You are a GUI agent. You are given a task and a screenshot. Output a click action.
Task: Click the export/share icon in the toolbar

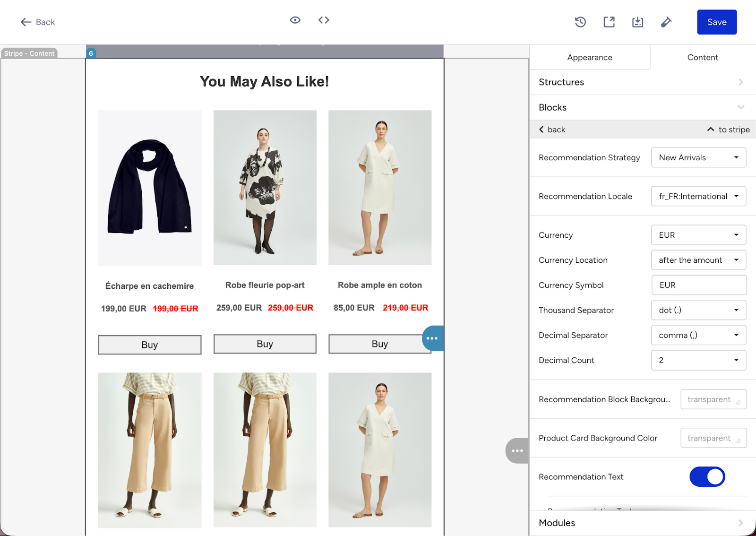pyautogui.click(x=609, y=22)
